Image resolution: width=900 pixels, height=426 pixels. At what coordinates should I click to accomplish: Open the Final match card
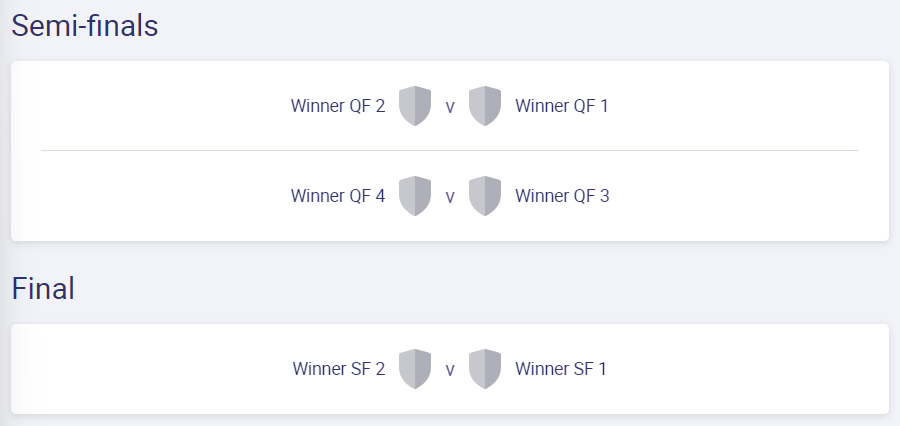(x=450, y=369)
